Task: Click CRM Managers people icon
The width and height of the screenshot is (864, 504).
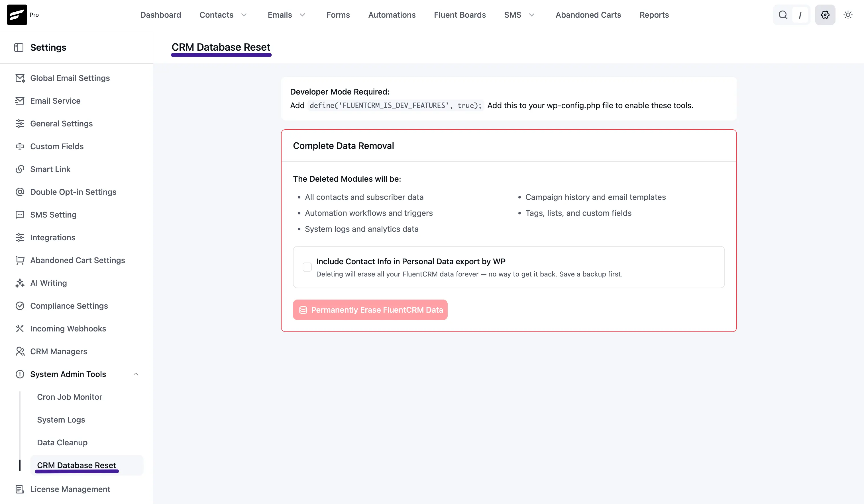Action: [20, 352]
